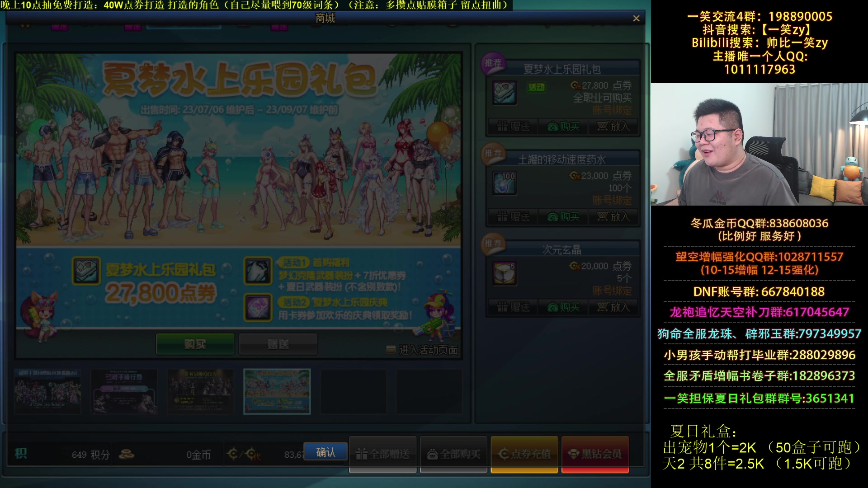This screenshot has height=488, width=868.
Task: Click the green 购买 button under the banner
Action: 195,344
